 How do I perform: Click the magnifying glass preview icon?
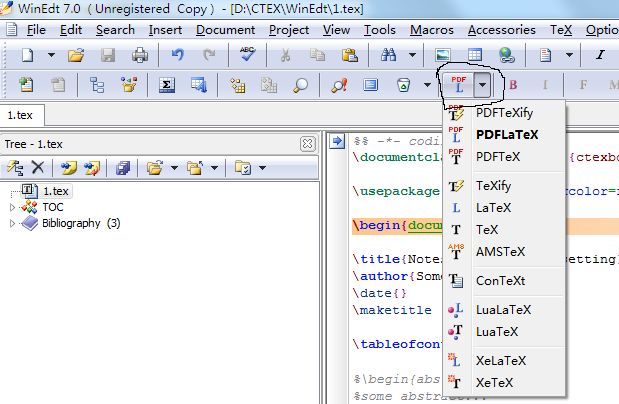[x=300, y=85]
